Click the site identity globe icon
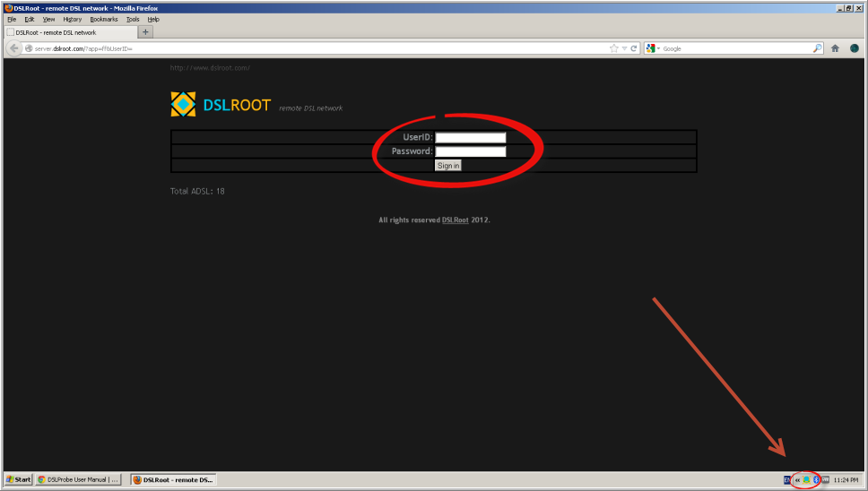This screenshot has width=868, height=491. tap(29, 48)
